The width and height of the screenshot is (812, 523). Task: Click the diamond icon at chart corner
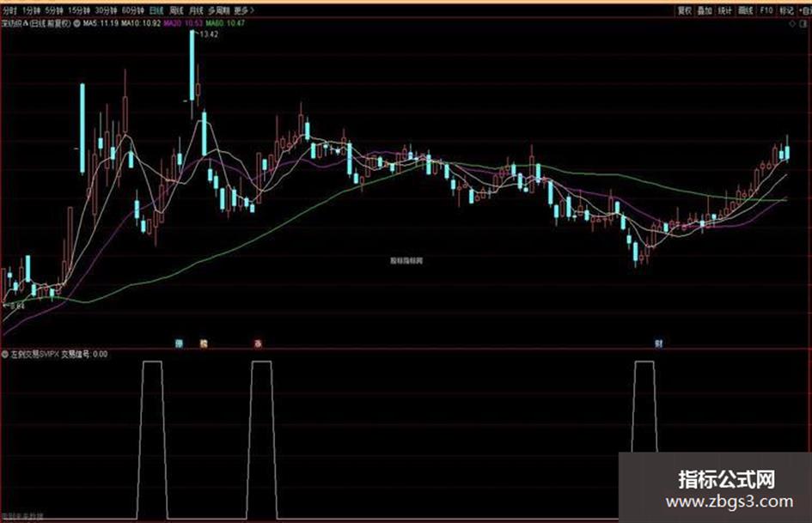792,24
